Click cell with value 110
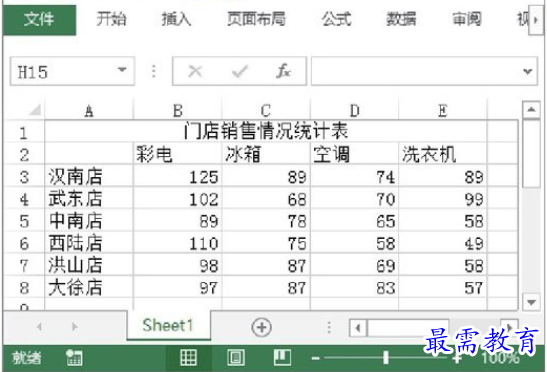The height and width of the screenshot is (372, 547). (178, 243)
